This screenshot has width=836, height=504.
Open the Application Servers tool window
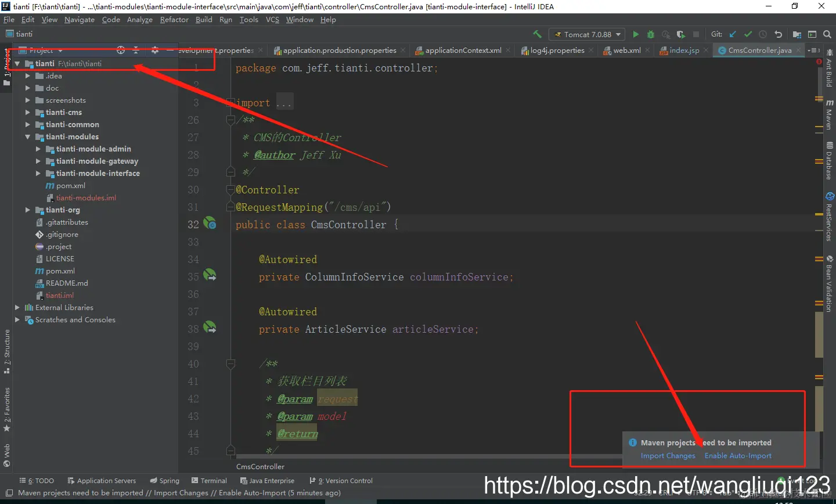102,481
